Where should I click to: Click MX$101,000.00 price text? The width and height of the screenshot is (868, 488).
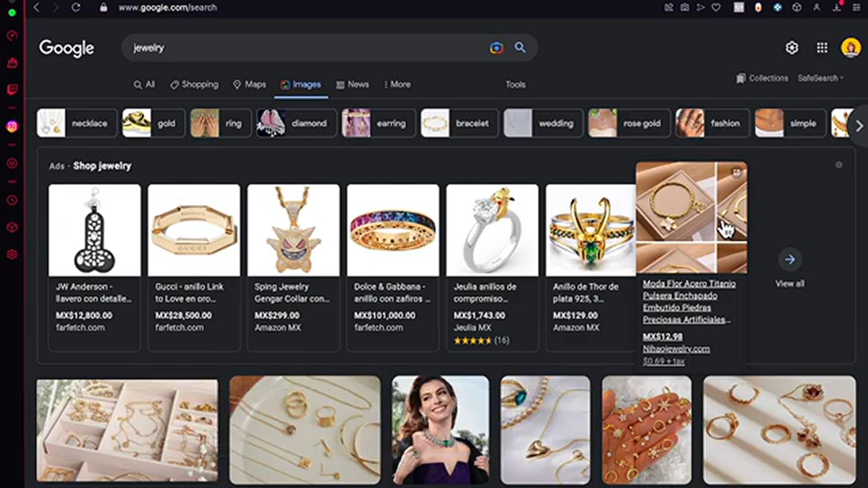[x=385, y=315]
